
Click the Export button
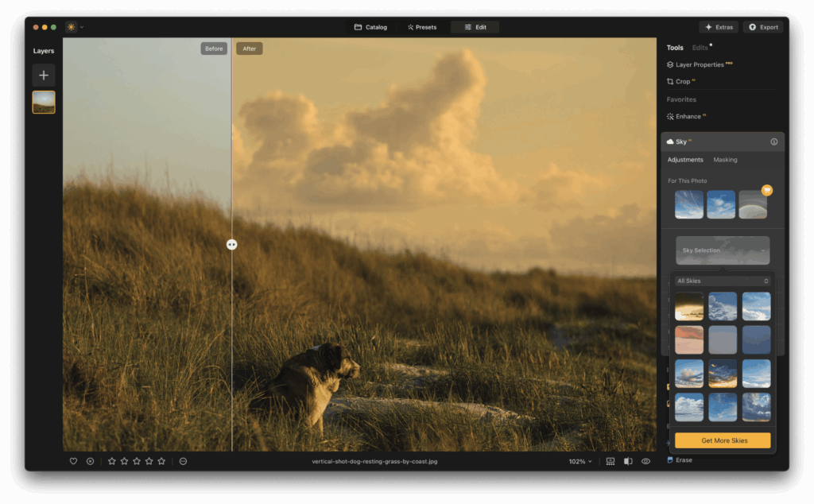[762, 26]
